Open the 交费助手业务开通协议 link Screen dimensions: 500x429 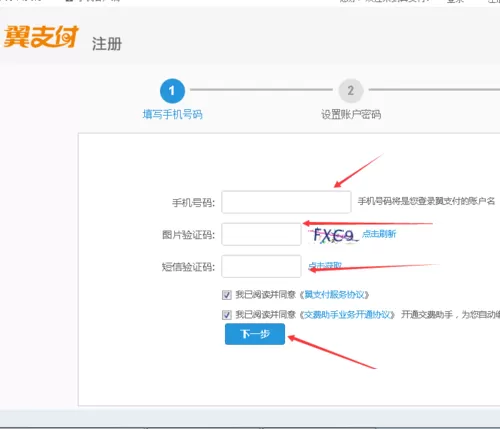coord(347,314)
